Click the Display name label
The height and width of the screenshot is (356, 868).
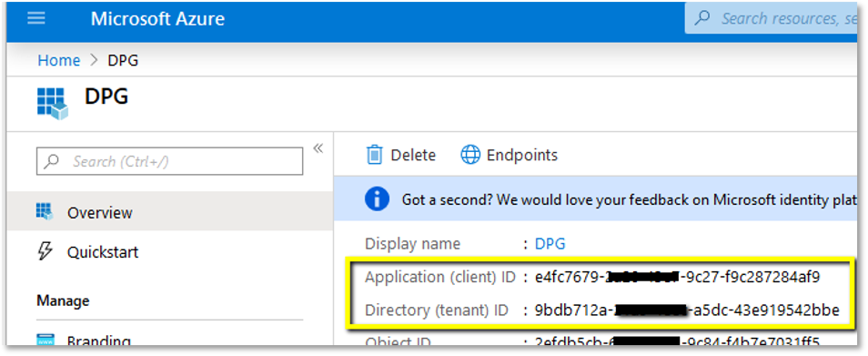pos(412,244)
